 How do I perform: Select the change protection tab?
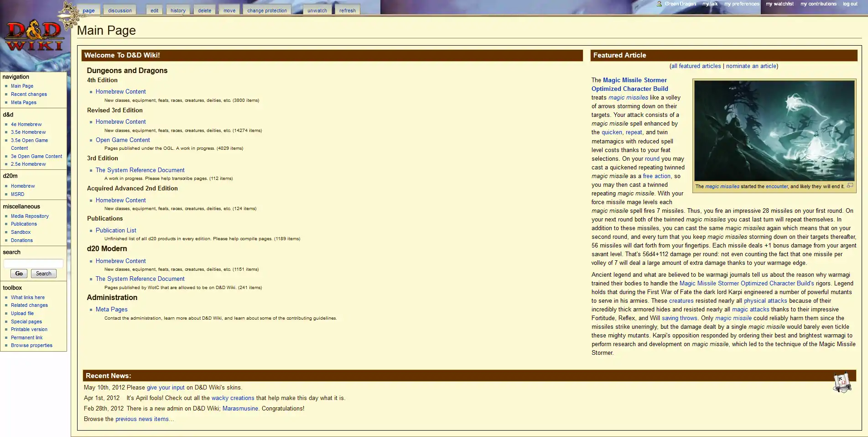(267, 11)
